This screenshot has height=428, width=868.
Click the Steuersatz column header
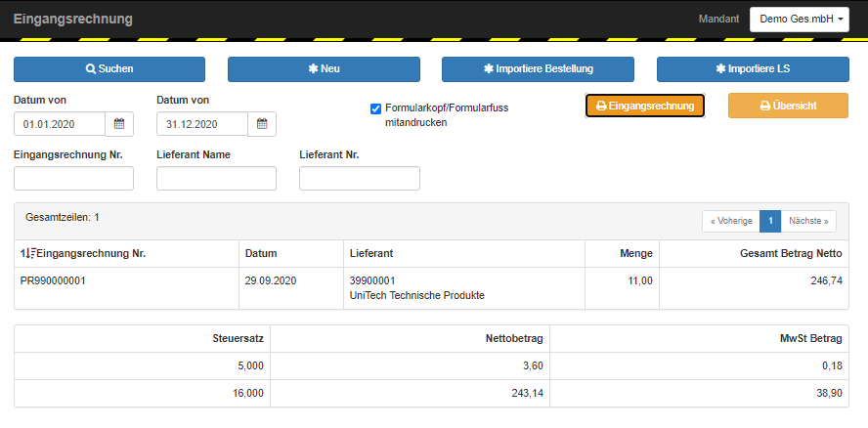[x=239, y=338]
